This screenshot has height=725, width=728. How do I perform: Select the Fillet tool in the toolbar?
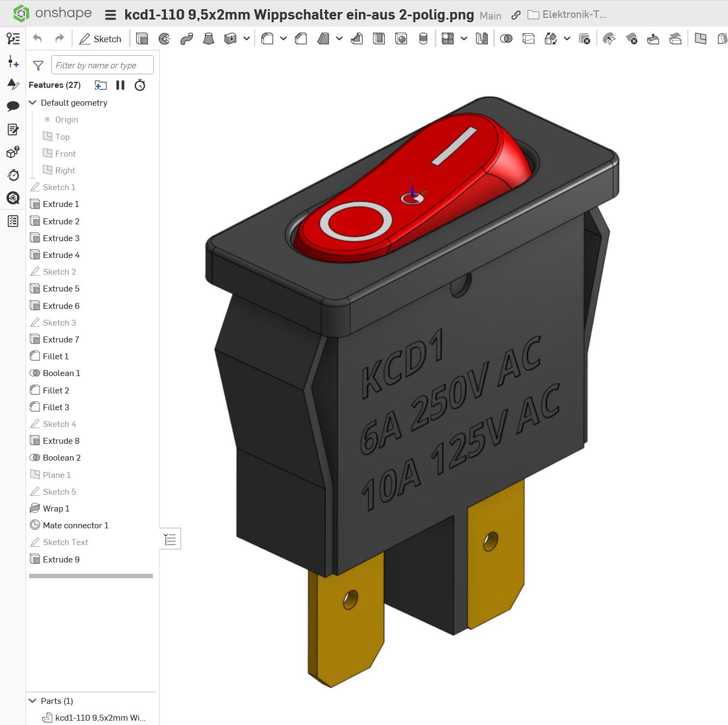(267, 38)
